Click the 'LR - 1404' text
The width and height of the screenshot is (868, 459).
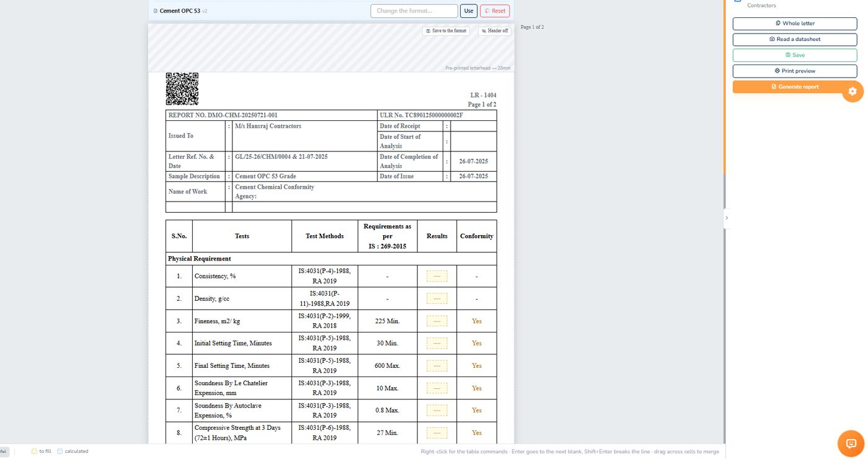tap(483, 95)
